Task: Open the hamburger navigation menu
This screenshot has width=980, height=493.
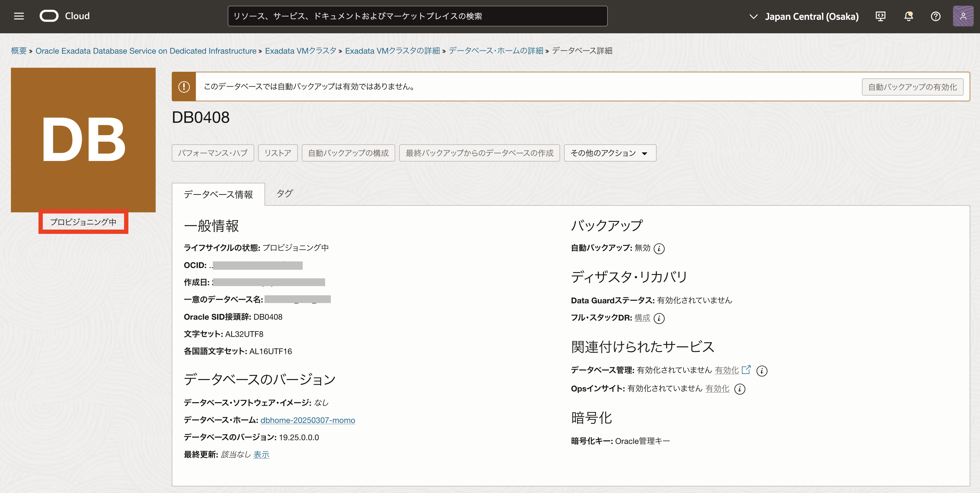Action: 19,16
